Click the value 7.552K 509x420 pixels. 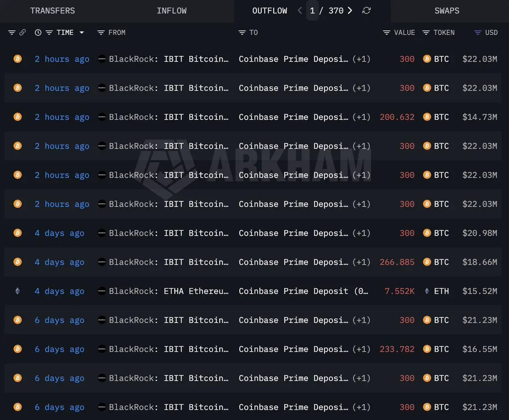pyautogui.click(x=400, y=291)
